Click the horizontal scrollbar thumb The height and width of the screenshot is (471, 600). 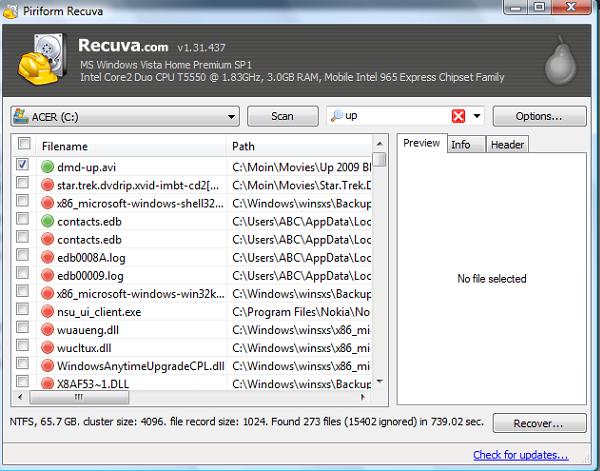[x=79, y=397]
